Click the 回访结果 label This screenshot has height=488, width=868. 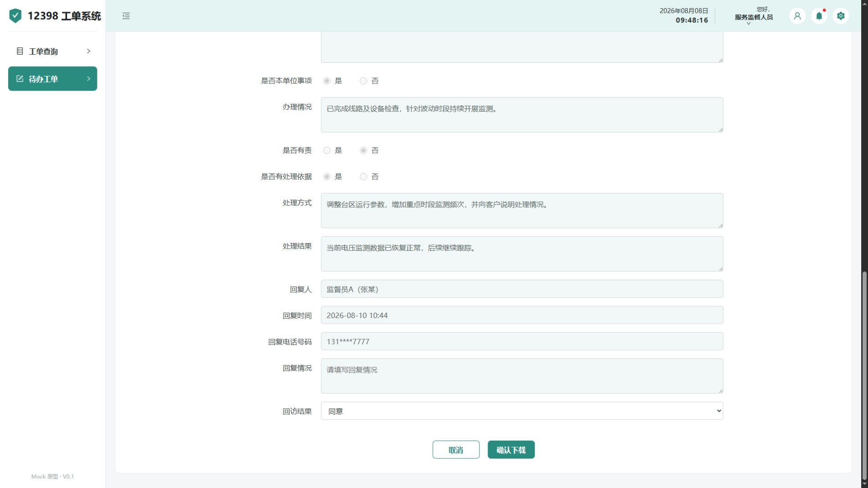[297, 412]
